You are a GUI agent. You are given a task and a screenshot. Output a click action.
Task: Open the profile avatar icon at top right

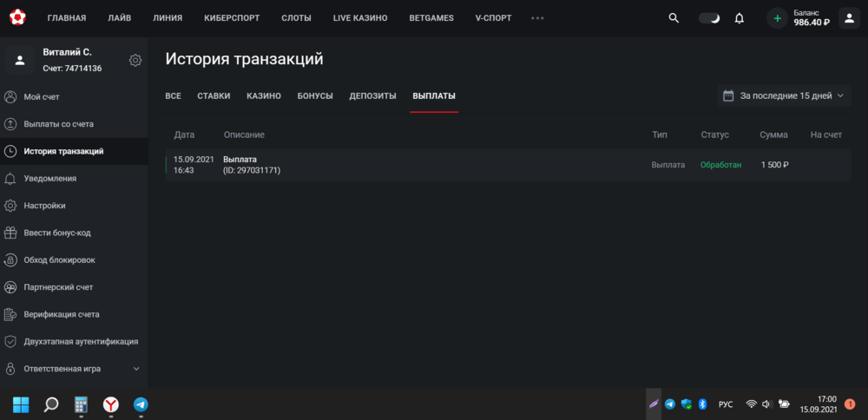click(849, 17)
